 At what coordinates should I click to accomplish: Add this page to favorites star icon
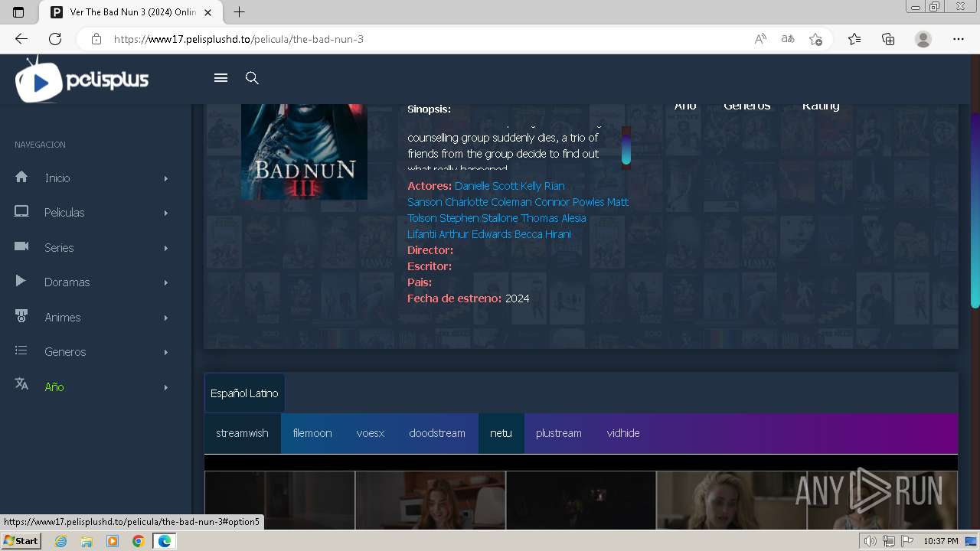(815, 39)
